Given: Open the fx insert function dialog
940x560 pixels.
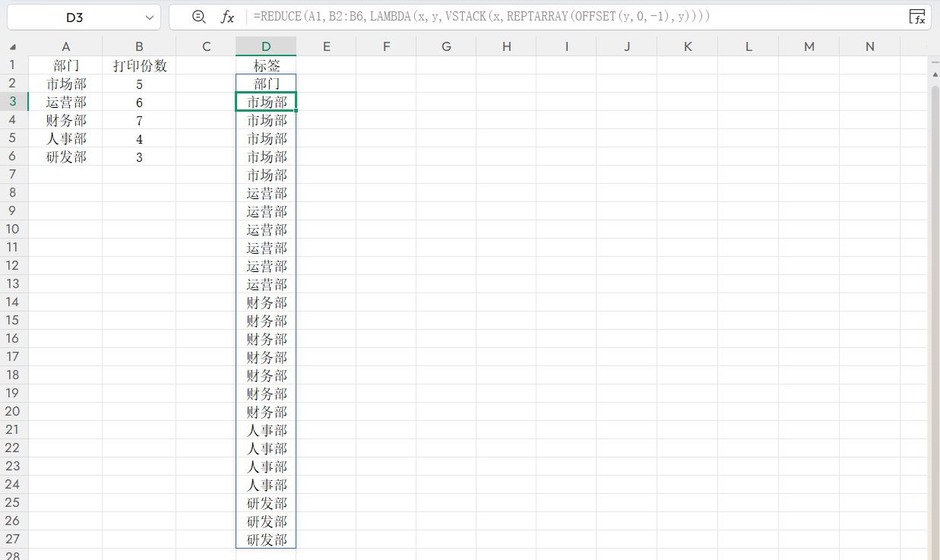Looking at the screenshot, I should pyautogui.click(x=227, y=17).
